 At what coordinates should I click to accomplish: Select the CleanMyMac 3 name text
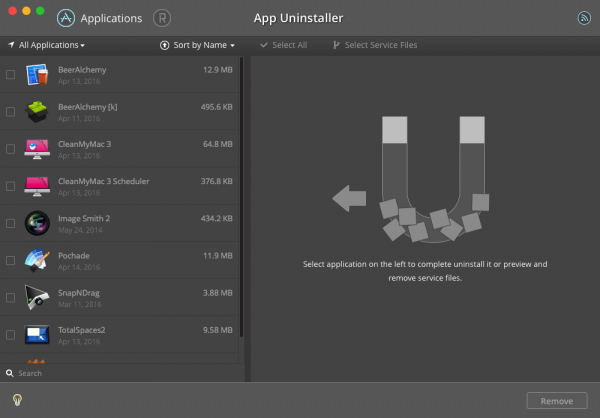(85, 144)
